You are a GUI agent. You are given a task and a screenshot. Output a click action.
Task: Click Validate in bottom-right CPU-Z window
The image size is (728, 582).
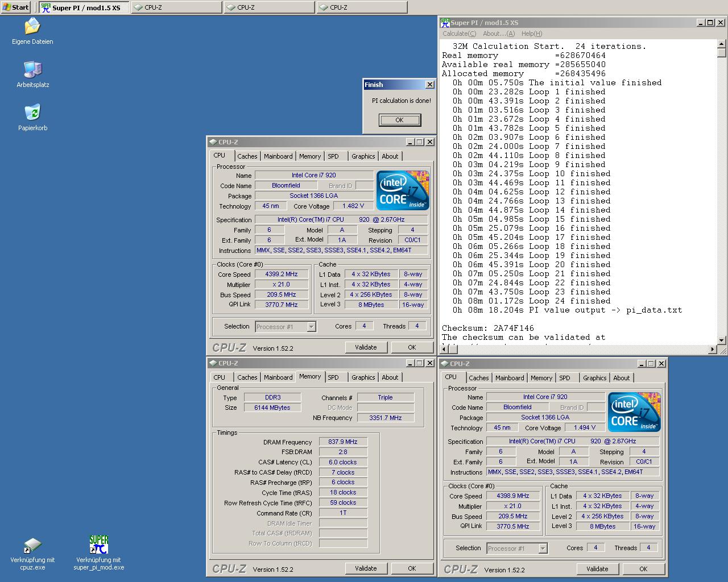(x=597, y=569)
